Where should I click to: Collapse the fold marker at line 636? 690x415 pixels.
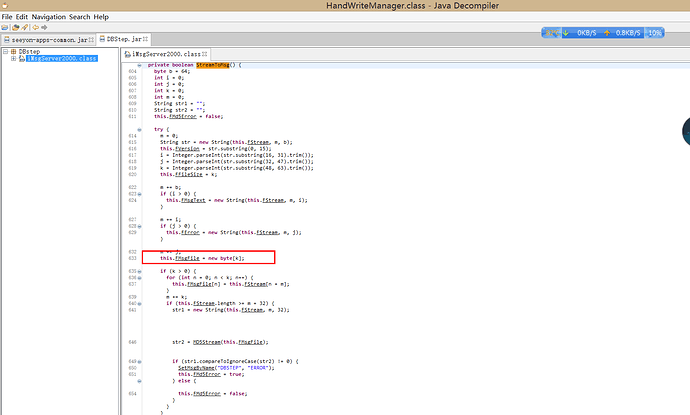[x=139, y=278]
